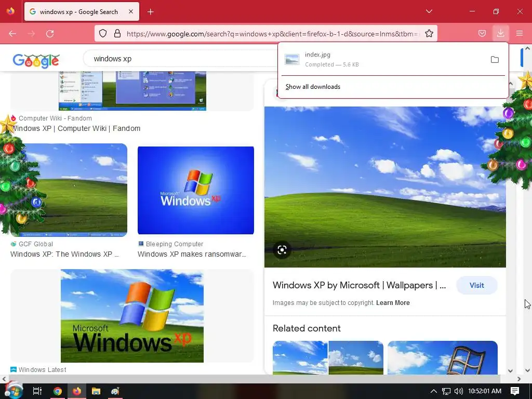Click the volume speaker tray icon
The height and width of the screenshot is (399, 532).
pyautogui.click(x=458, y=391)
